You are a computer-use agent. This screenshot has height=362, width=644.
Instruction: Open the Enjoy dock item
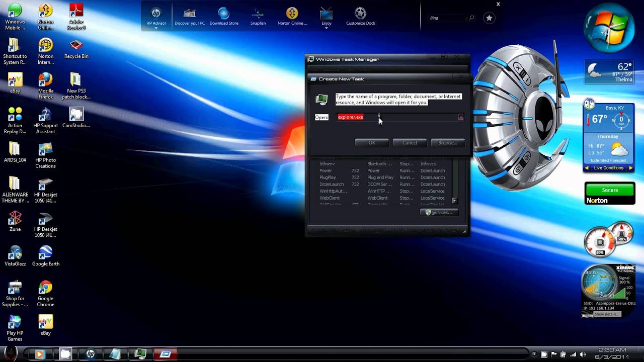[327, 16]
